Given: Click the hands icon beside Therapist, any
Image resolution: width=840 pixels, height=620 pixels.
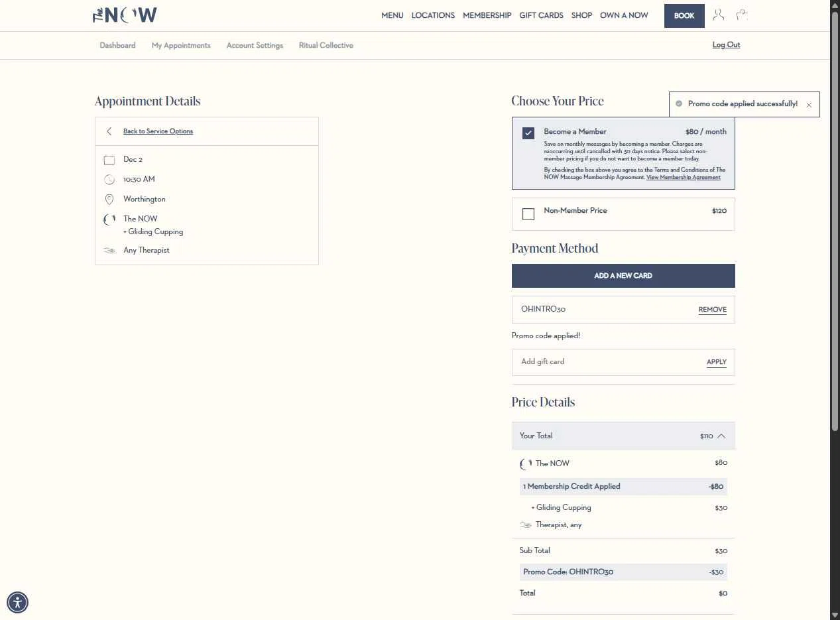Looking at the screenshot, I should point(526,525).
